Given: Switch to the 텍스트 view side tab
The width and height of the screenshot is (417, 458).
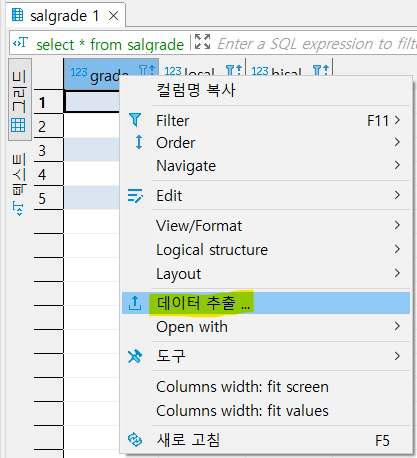Looking at the screenshot, I should (19, 183).
